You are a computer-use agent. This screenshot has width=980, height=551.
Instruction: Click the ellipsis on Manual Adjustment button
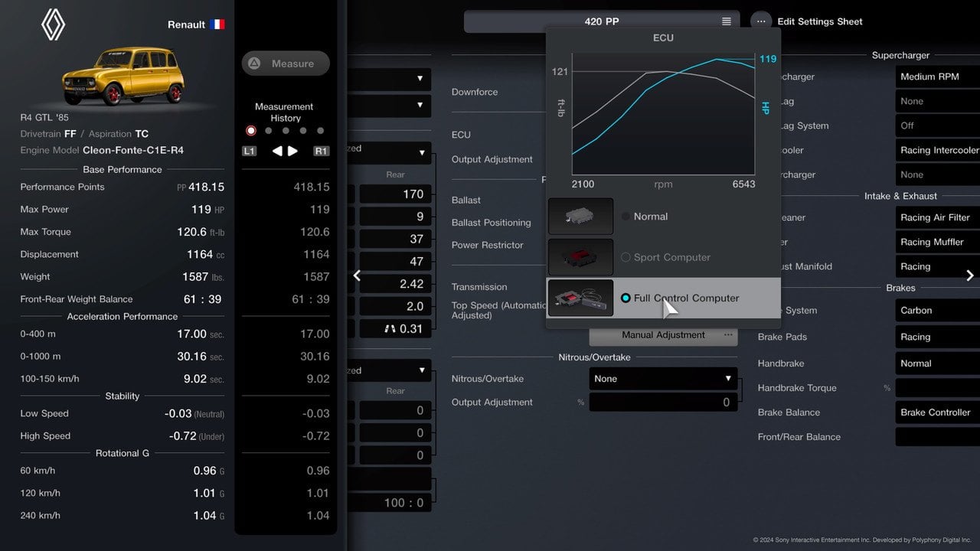click(x=728, y=334)
